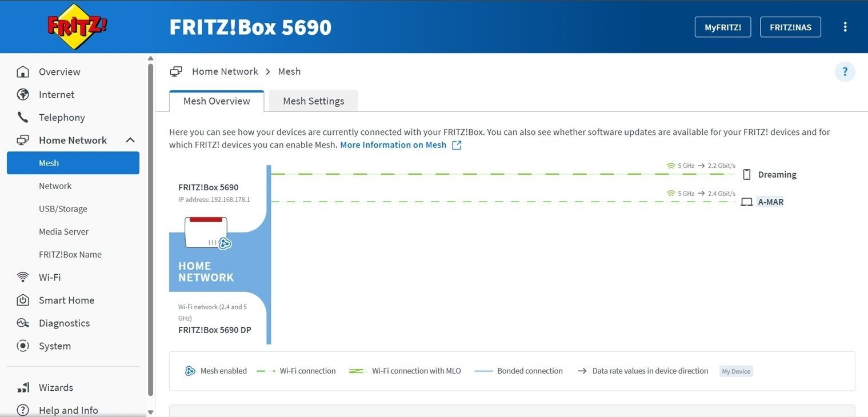Screen dimensions: 868x417
Task: Click the sidebar scrollbar down arrow
Action: tap(151, 412)
